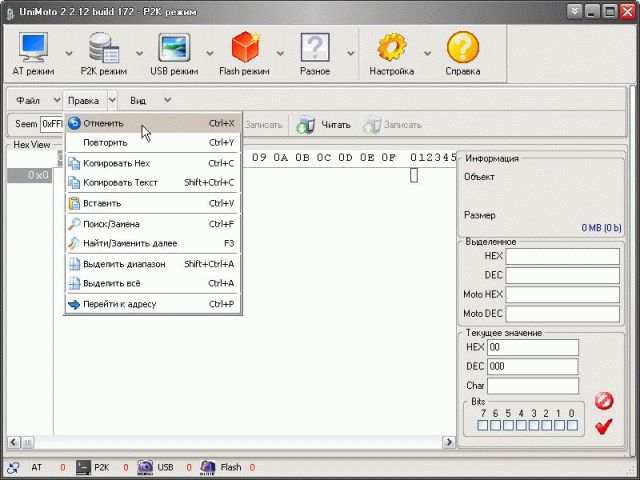This screenshot has width=640, height=480.
Task: Click the Moto HEX field
Action: (562, 295)
